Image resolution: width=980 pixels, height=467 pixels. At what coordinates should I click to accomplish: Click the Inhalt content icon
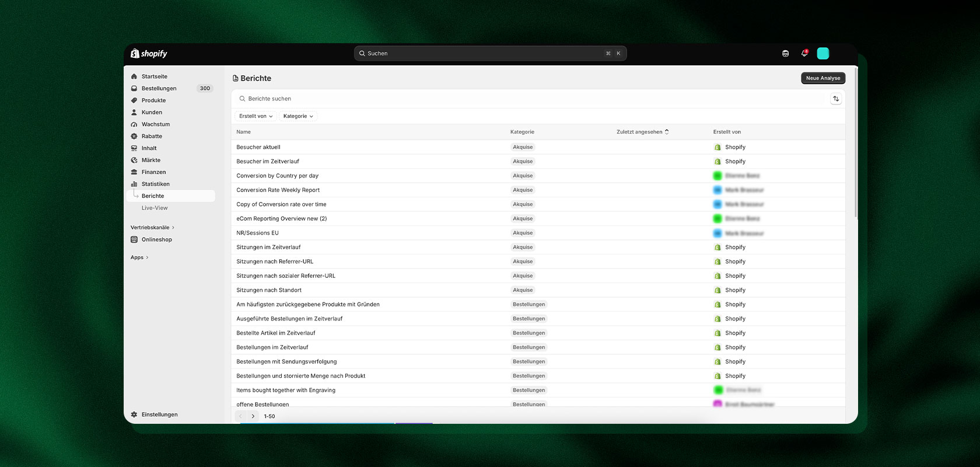(134, 148)
